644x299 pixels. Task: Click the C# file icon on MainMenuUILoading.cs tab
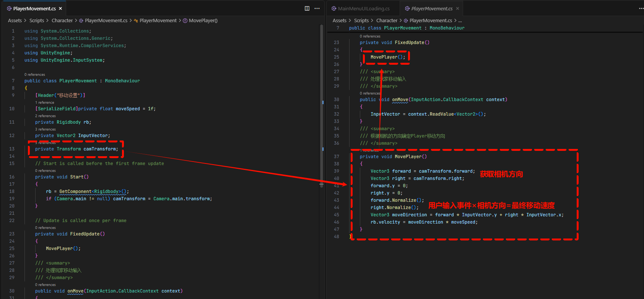tap(334, 8)
